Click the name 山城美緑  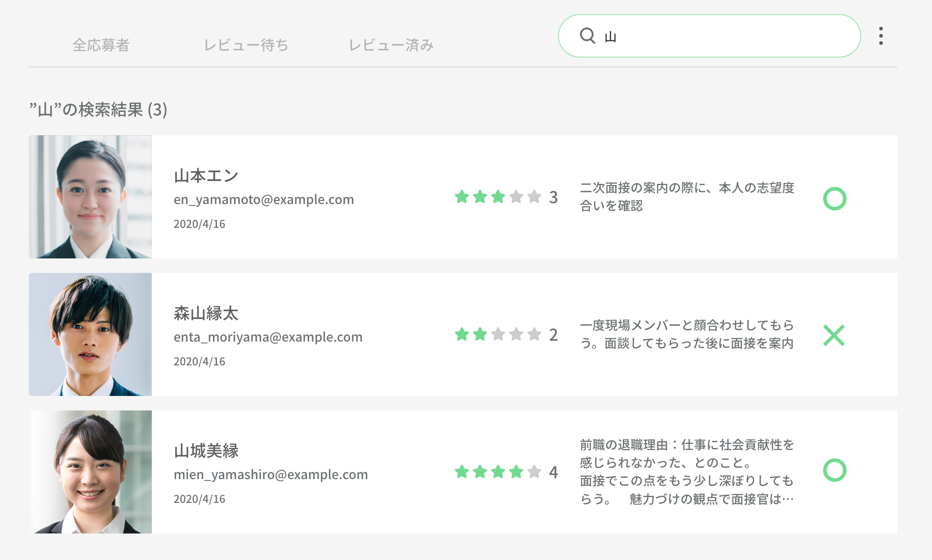pos(206,451)
